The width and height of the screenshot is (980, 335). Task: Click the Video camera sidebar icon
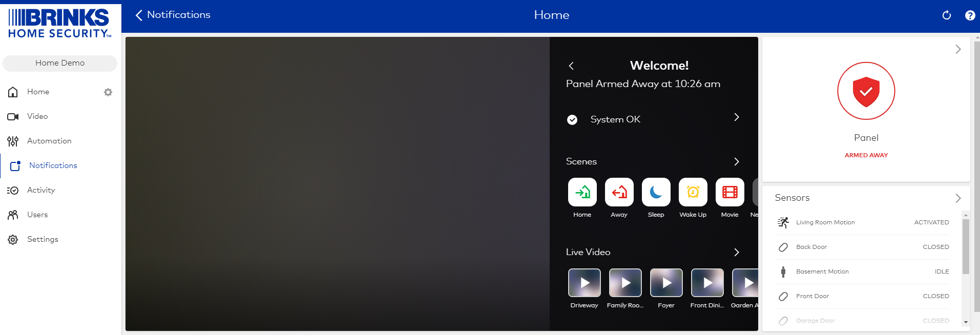(13, 117)
